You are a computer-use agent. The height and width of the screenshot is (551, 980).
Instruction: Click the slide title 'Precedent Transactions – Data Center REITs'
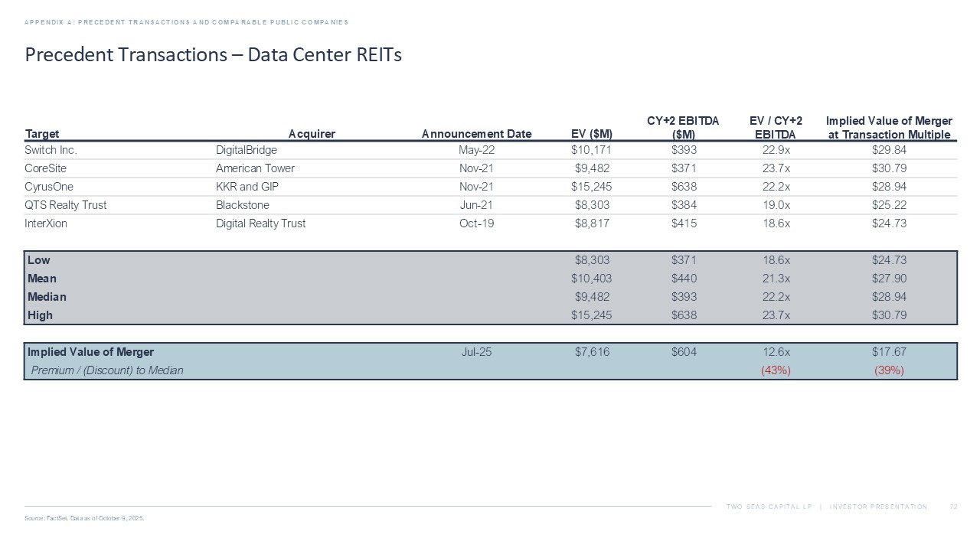pos(214,55)
